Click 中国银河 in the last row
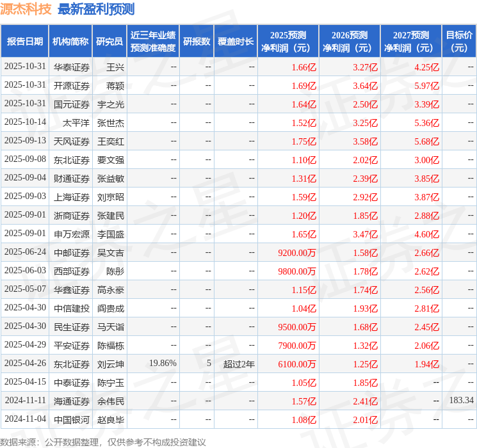 (72, 420)
